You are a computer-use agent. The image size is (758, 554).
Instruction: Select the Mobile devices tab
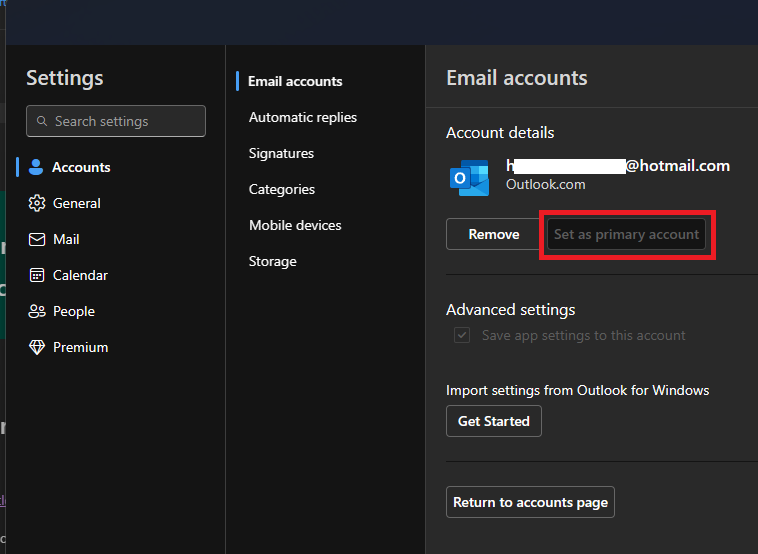(295, 225)
